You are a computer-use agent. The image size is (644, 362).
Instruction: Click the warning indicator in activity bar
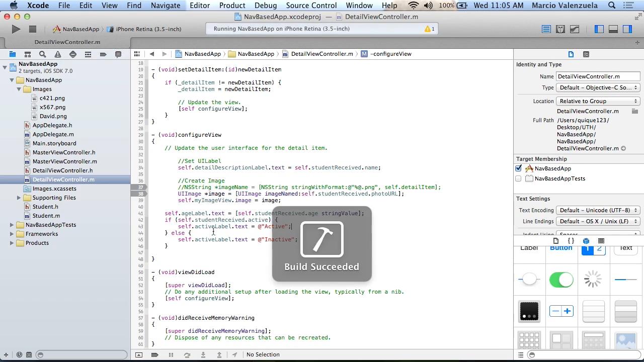pos(430,29)
